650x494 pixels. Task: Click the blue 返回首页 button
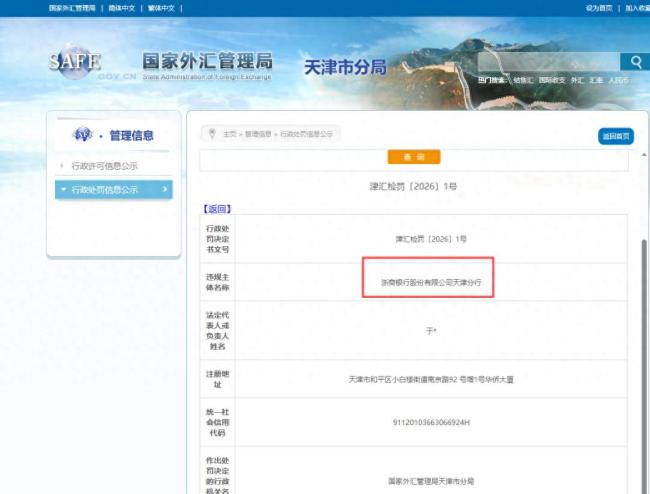[616, 136]
